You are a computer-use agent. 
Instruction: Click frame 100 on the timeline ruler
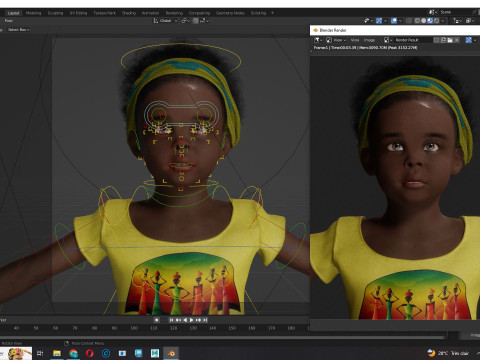click(134, 328)
